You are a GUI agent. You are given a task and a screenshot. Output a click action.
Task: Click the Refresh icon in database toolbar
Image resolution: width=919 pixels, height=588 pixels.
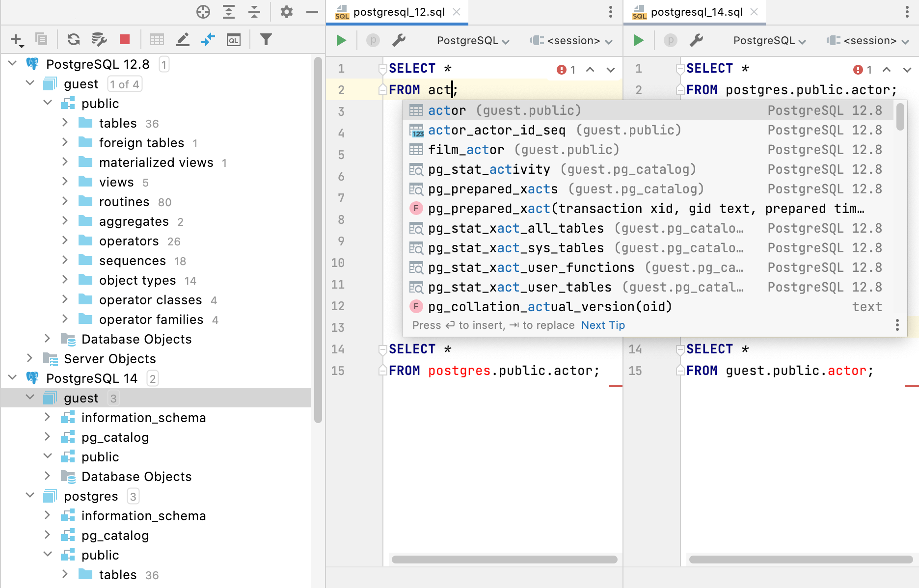pos(74,40)
